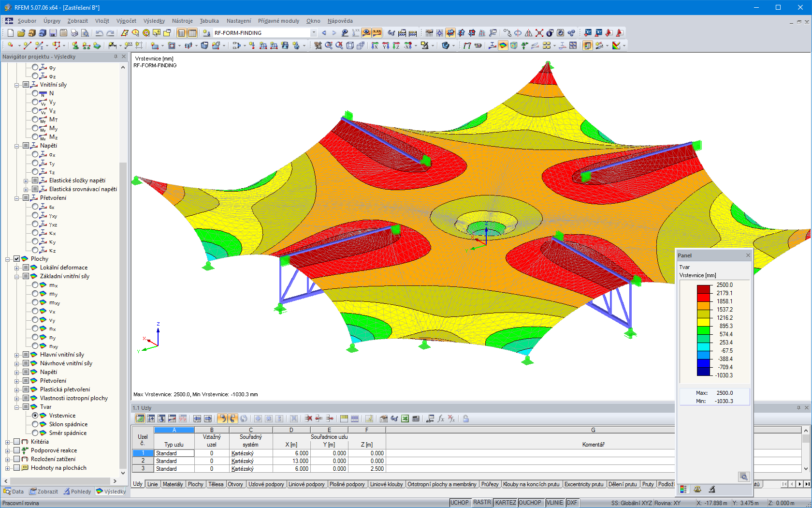
Task: Click the magnifier icon in the Panel
Action: 744,477
